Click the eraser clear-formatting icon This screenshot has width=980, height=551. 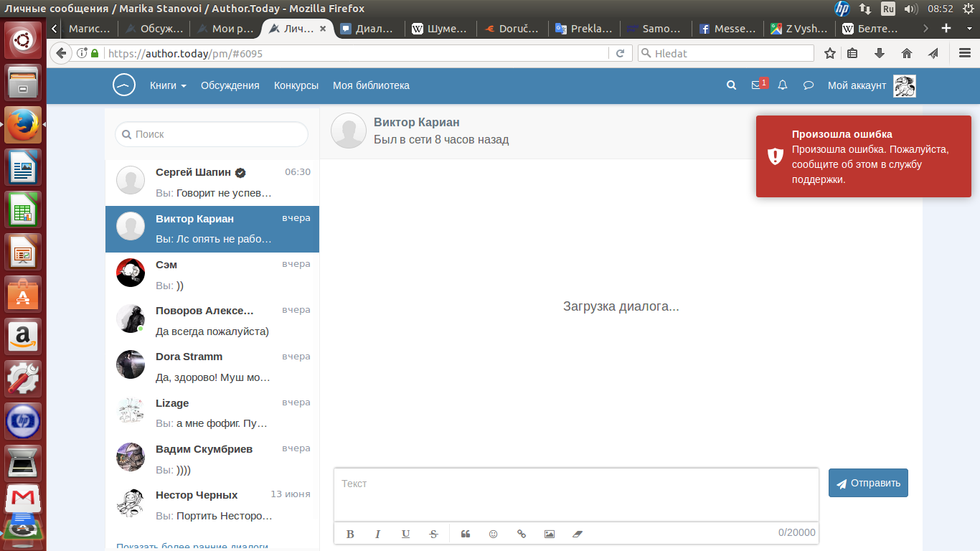(x=578, y=534)
